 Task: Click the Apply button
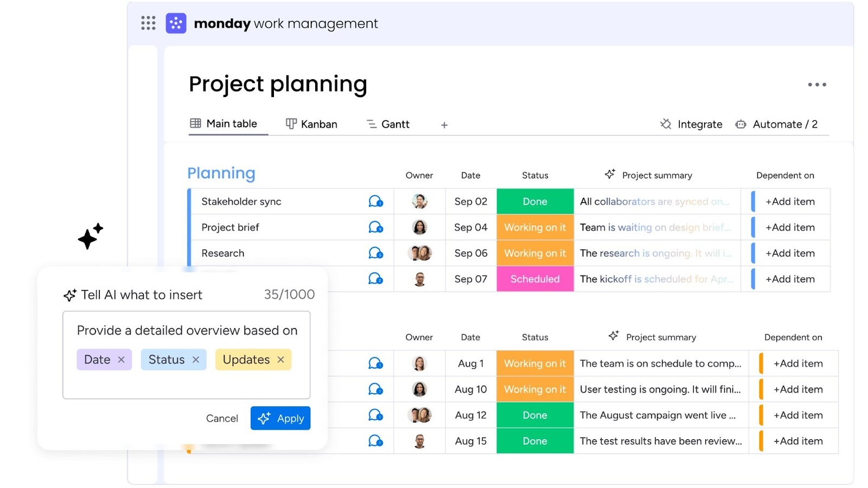tap(280, 418)
